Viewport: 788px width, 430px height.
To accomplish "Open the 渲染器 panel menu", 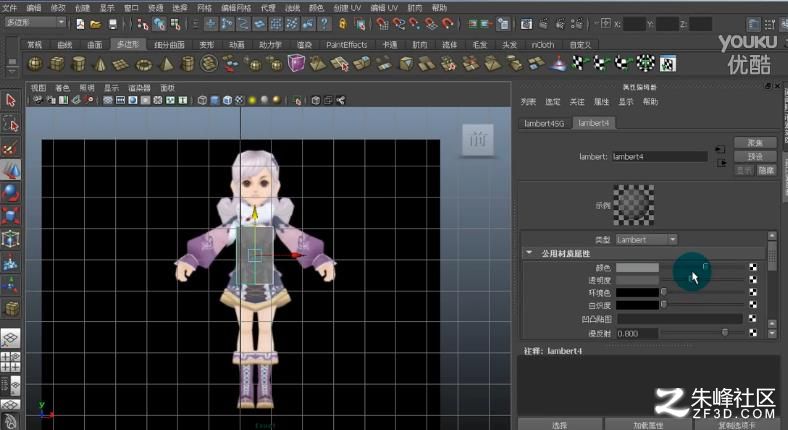I will [139, 87].
